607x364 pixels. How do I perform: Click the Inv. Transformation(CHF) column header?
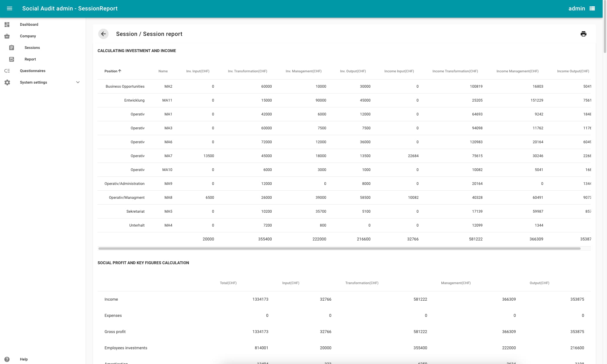[247, 71]
